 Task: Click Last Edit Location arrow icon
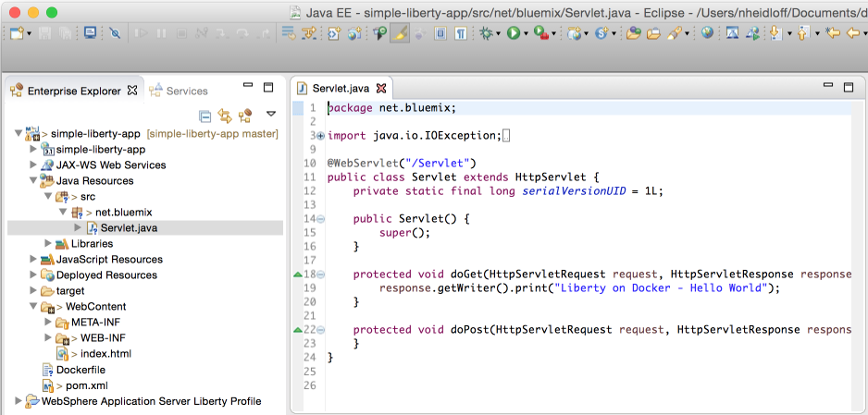click(x=832, y=33)
